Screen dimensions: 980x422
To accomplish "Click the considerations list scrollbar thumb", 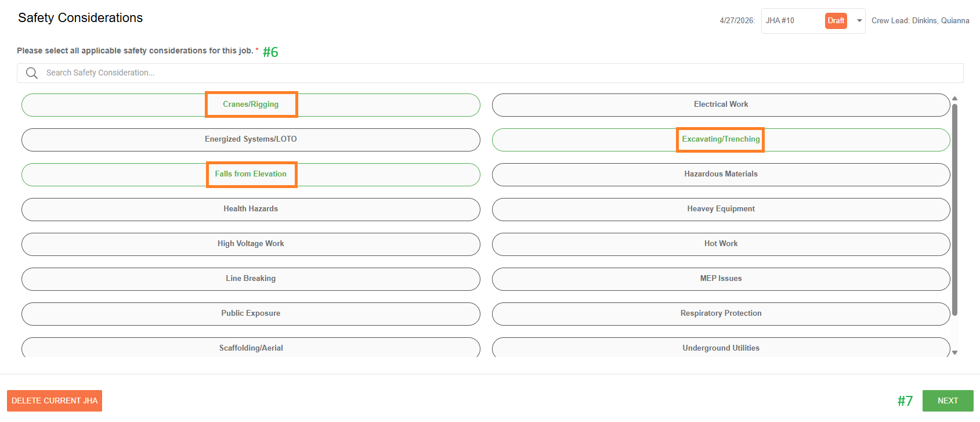I will [954, 210].
